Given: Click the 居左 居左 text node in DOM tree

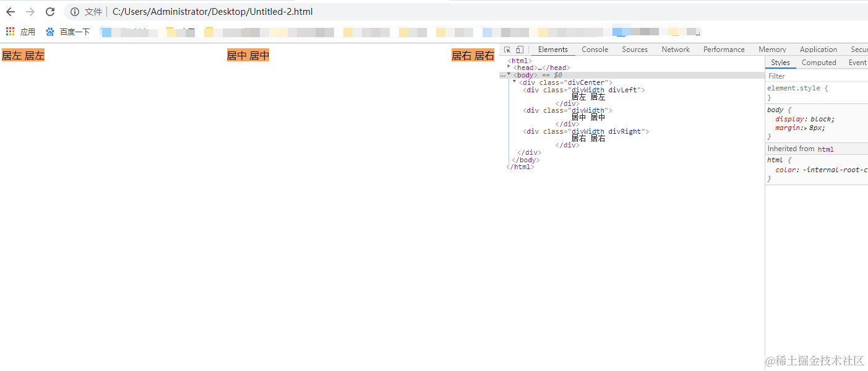Looking at the screenshot, I should (588, 97).
